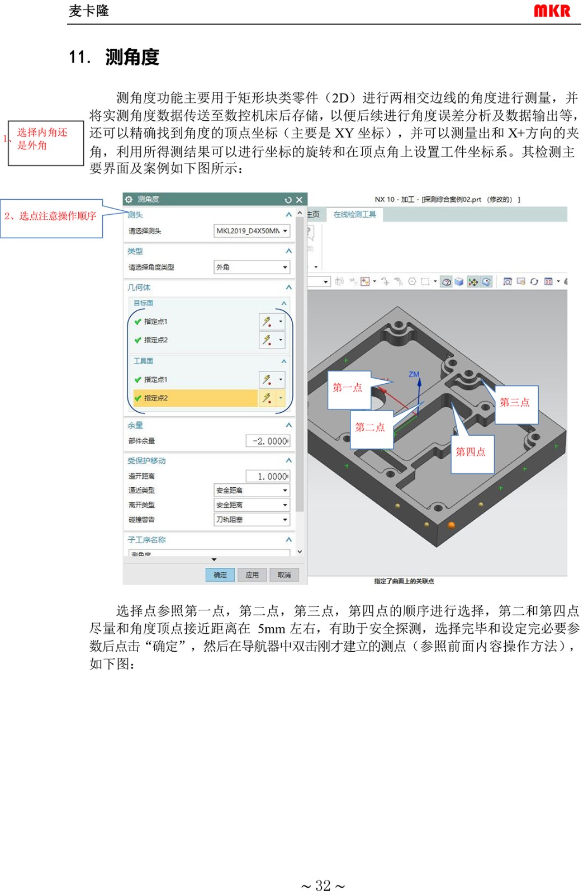Click the 取消 button

point(284,575)
